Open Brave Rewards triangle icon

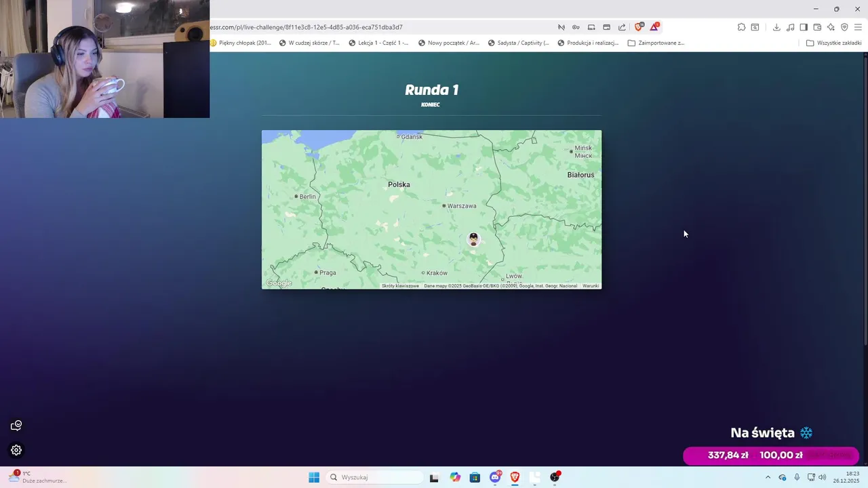(654, 27)
